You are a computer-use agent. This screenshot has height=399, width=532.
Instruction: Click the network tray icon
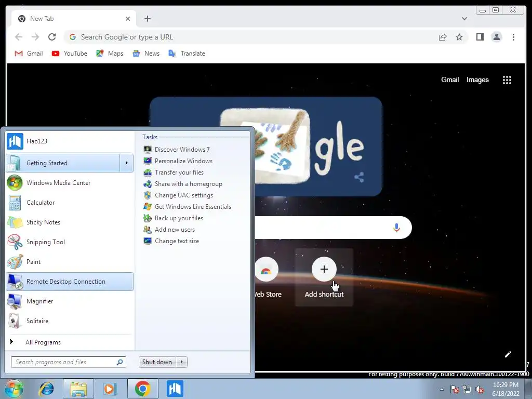(x=467, y=390)
